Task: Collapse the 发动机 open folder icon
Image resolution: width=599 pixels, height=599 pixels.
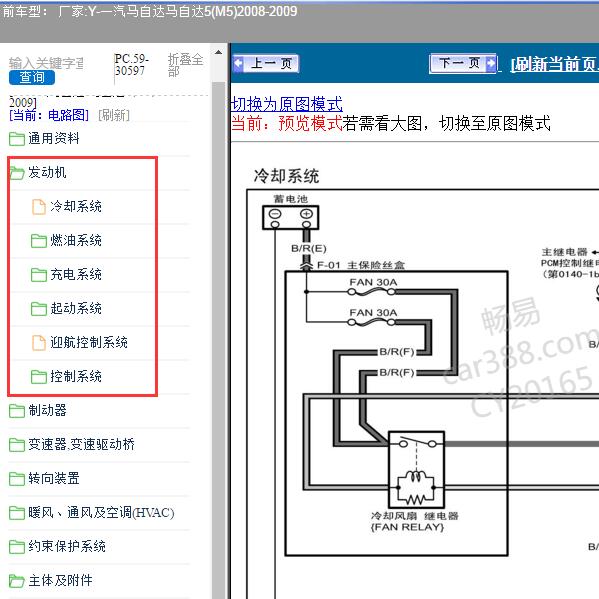Action: 17,173
